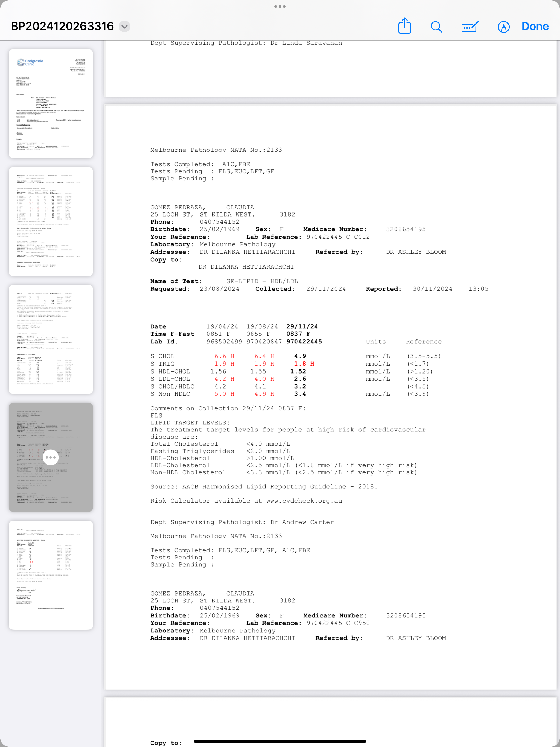Tap the form auto-fill icon
This screenshot has height=747, width=560.
tap(470, 26)
